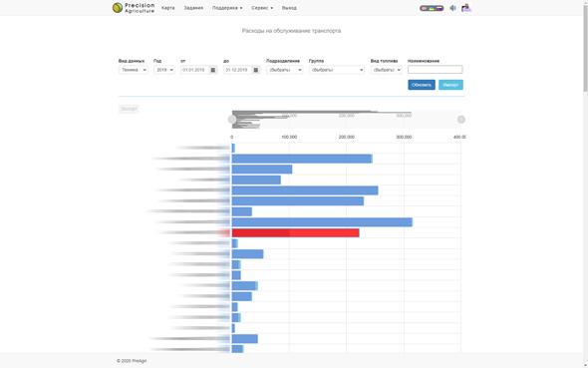Click the right round handle of chart zoom
The height and width of the screenshot is (368, 588).
461,120
